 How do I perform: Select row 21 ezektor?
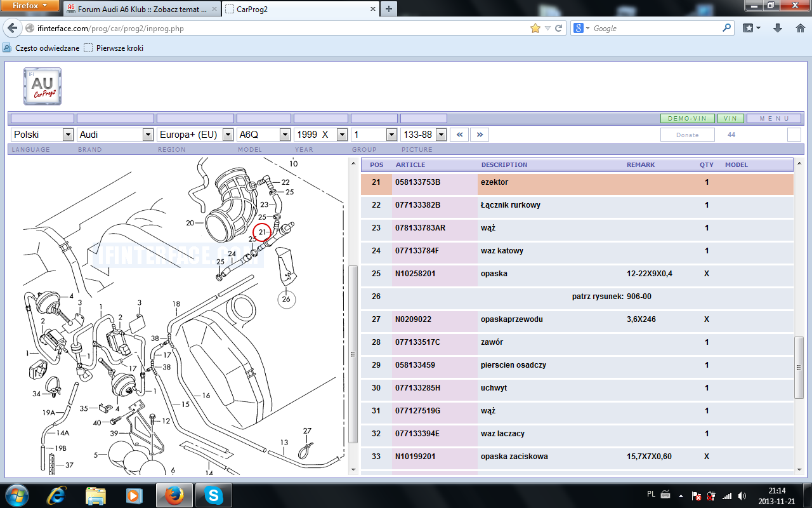[x=577, y=183]
